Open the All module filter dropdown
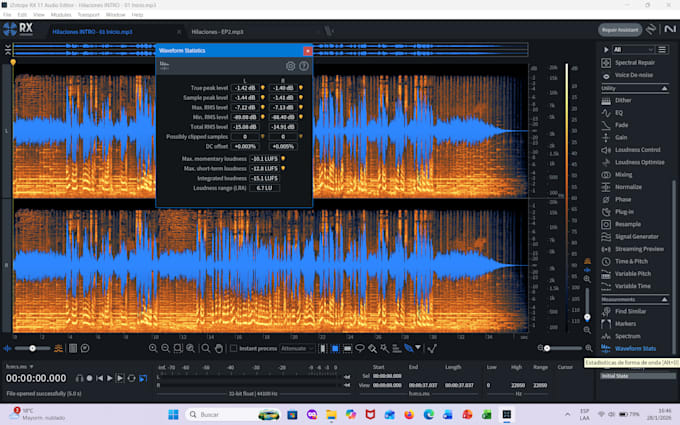Viewport: 680px width, 425px height. pos(633,50)
